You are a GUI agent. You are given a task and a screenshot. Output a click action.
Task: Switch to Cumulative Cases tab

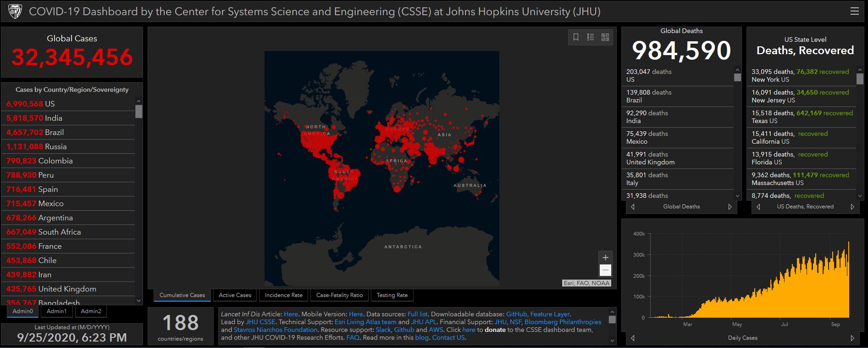click(182, 295)
